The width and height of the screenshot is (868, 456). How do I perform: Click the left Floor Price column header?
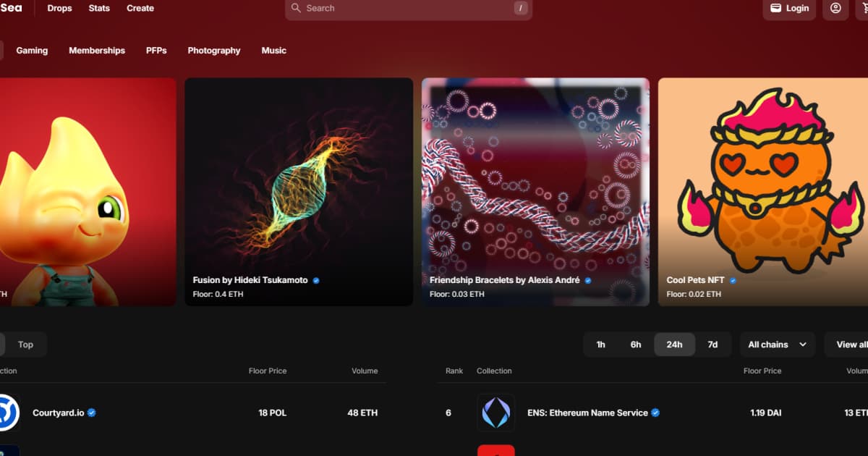[268, 371]
